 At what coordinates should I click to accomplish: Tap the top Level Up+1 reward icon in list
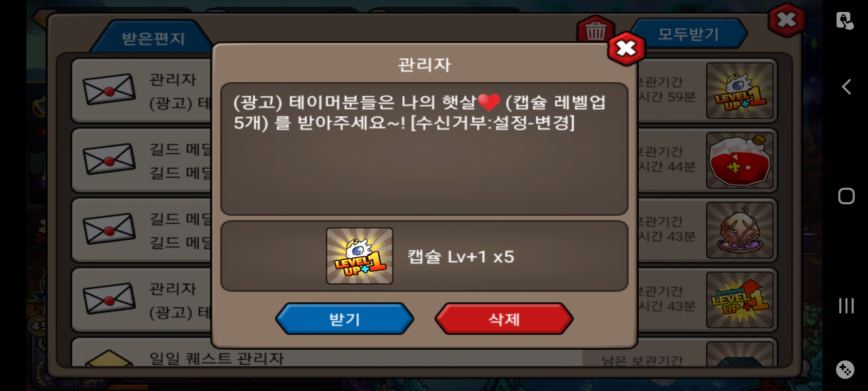(740, 91)
